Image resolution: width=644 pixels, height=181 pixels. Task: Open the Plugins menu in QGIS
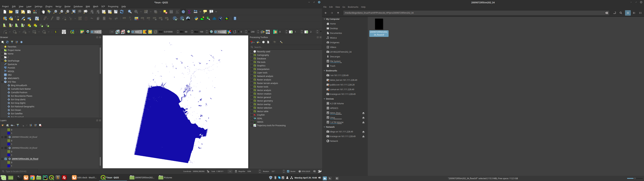click(x=49, y=6)
